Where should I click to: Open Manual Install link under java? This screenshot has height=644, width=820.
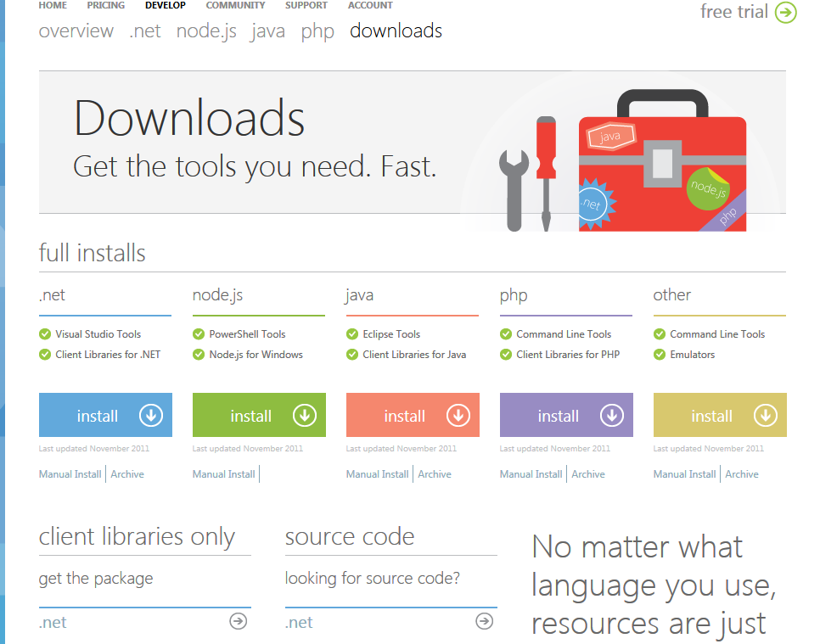click(377, 474)
